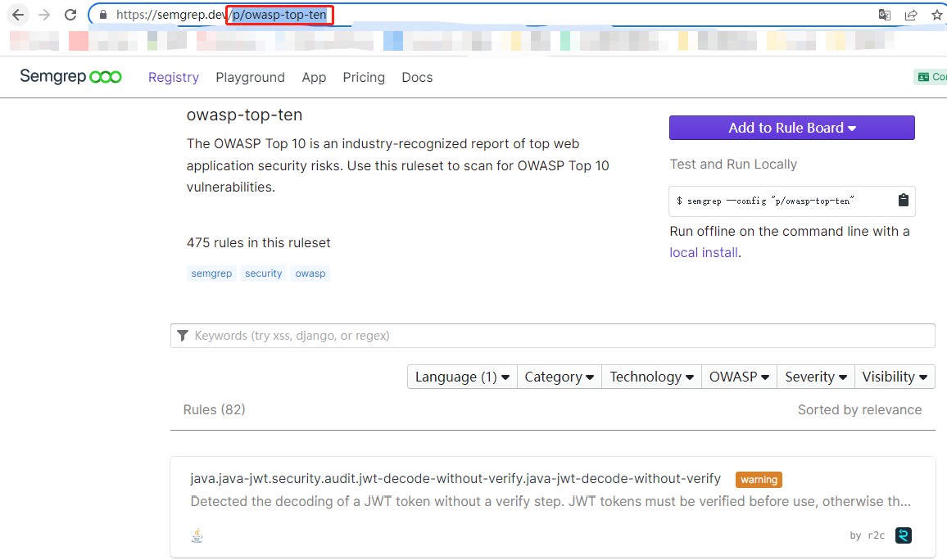The image size is (947, 560).
Task: Click the semgrep tag
Action: 211,273
